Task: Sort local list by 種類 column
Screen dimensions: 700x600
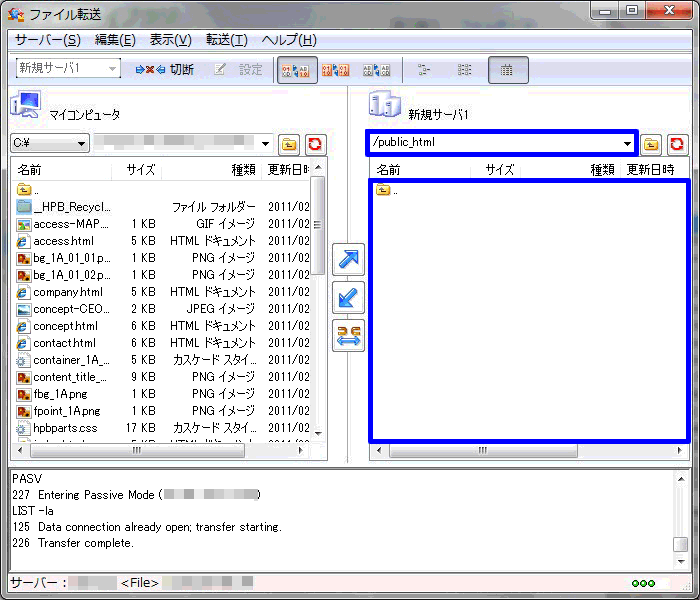Action: pos(211,170)
